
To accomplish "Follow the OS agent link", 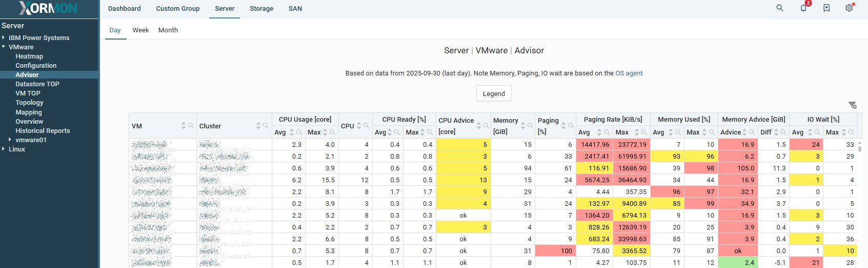I will [629, 73].
